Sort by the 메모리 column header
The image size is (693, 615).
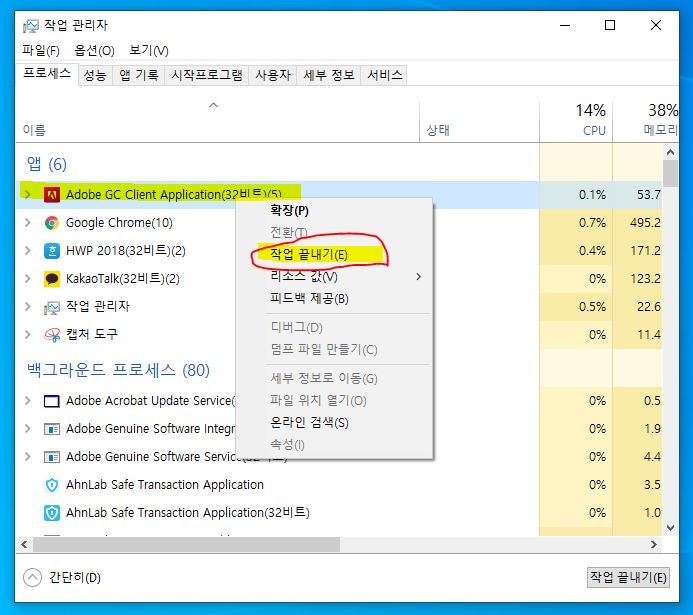[646, 121]
